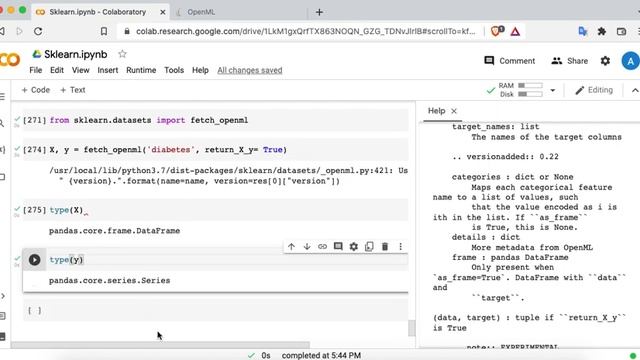Open the translate page icon

[x=583, y=31]
